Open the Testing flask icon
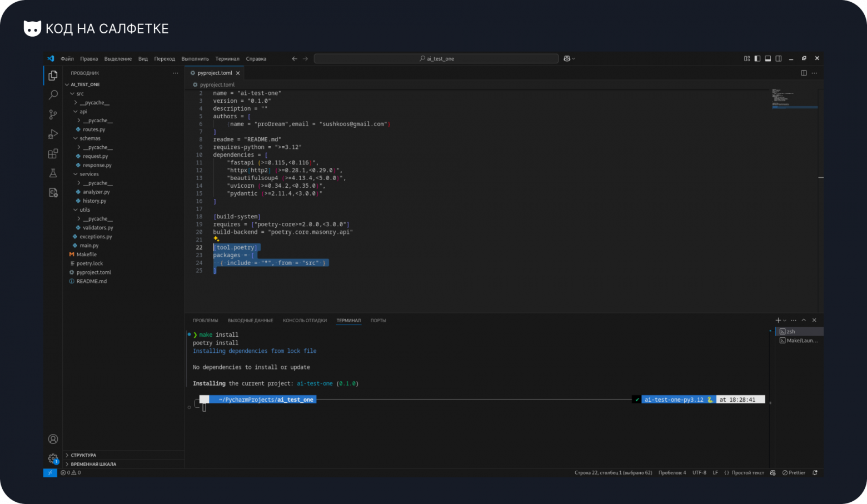Image resolution: width=867 pixels, height=504 pixels. [x=53, y=173]
